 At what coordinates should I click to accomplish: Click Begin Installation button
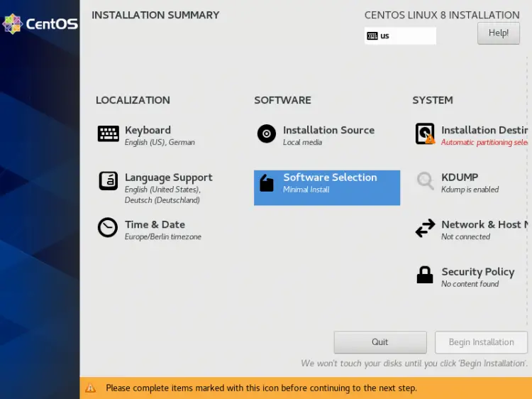click(x=481, y=342)
